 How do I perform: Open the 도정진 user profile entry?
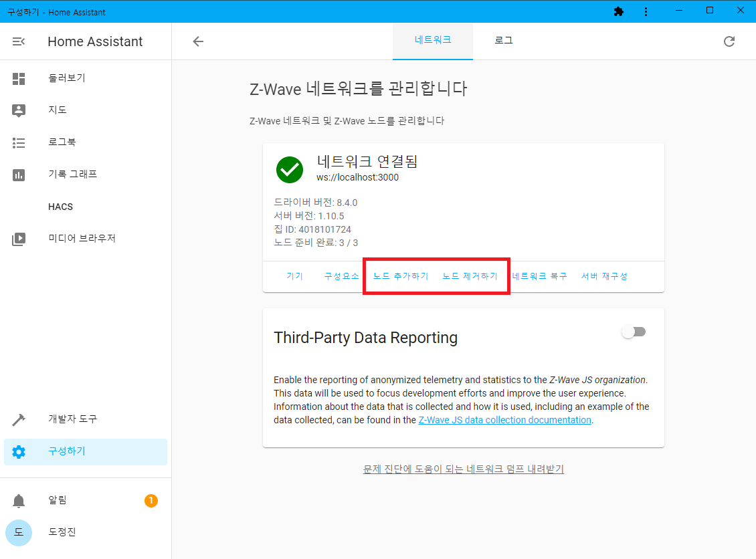pyautogui.click(x=86, y=532)
